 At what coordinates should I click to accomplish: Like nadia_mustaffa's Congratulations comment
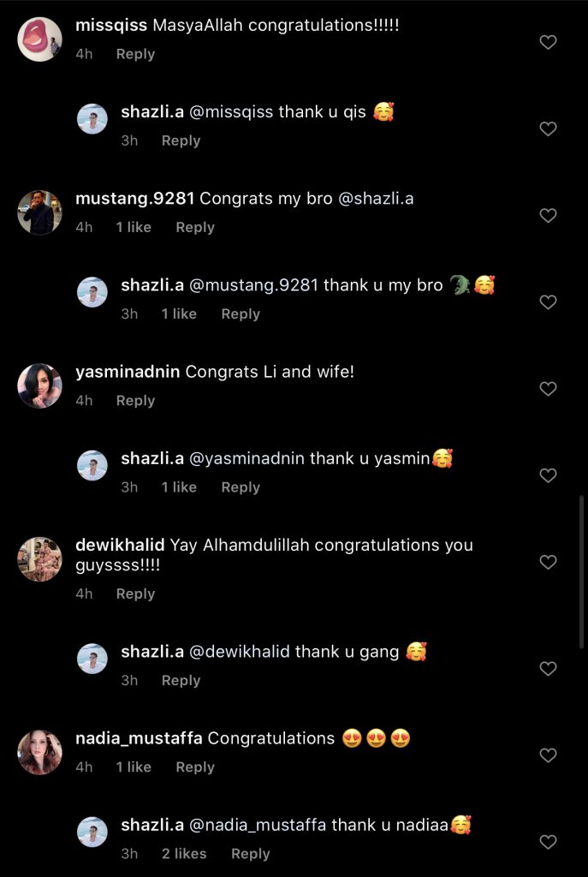pyautogui.click(x=549, y=755)
